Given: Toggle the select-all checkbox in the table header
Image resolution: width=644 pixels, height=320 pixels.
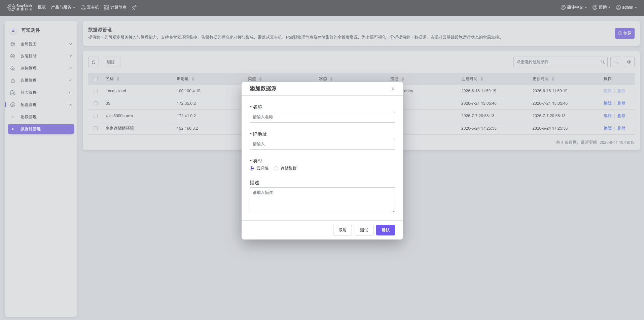Looking at the screenshot, I should point(96,79).
